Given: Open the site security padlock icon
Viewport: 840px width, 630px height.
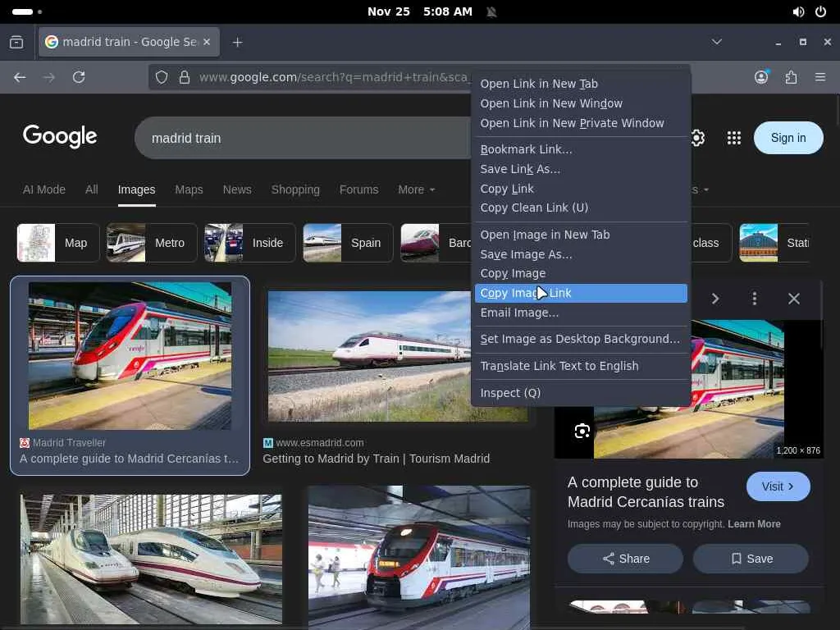Looking at the screenshot, I should [x=185, y=77].
